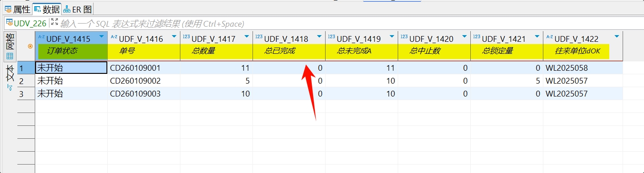Select row number 2 header

pos(26,81)
